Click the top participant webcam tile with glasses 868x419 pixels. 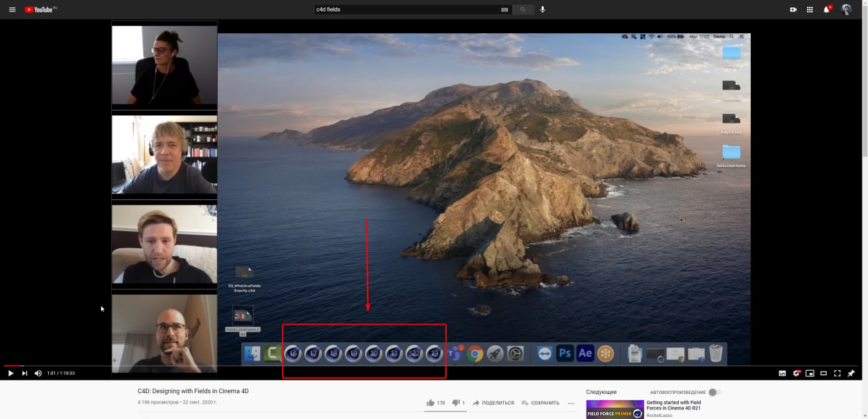164,65
